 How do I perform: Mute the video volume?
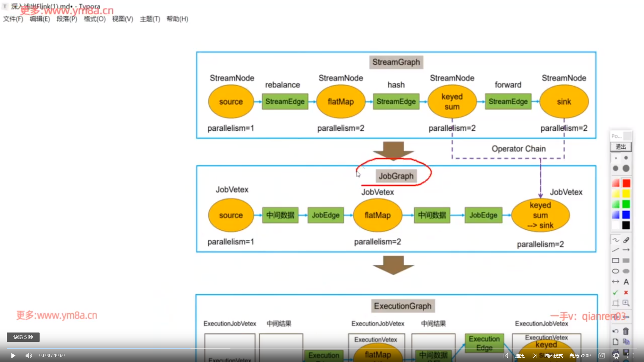pyautogui.click(x=29, y=356)
